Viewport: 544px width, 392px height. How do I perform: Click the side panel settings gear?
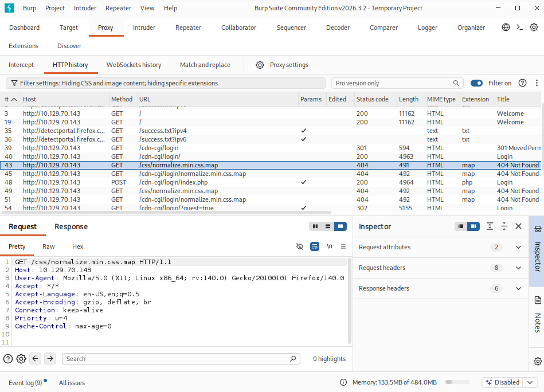(x=538, y=361)
